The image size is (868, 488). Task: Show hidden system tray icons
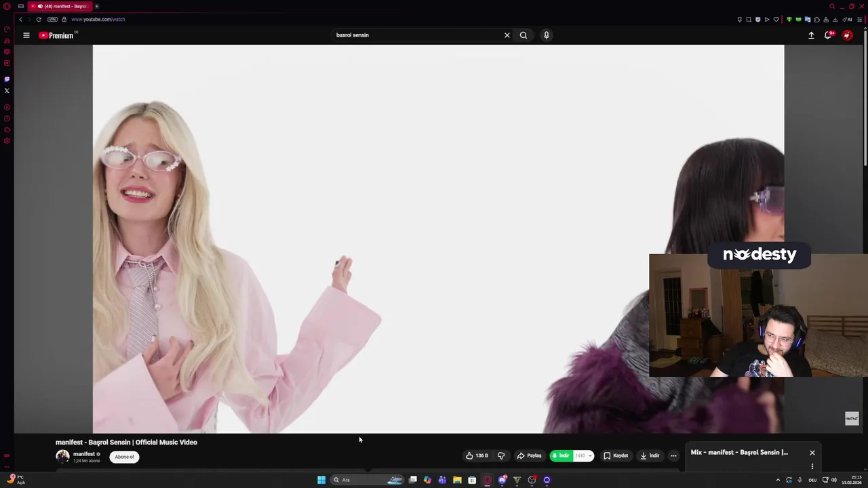click(x=778, y=480)
